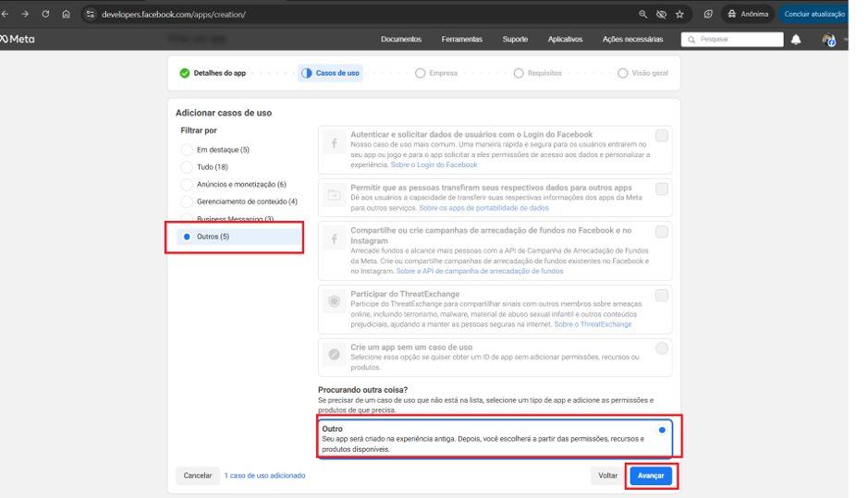
Task: Click the Adicionar casos de uso heading
Action: [x=224, y=113]
